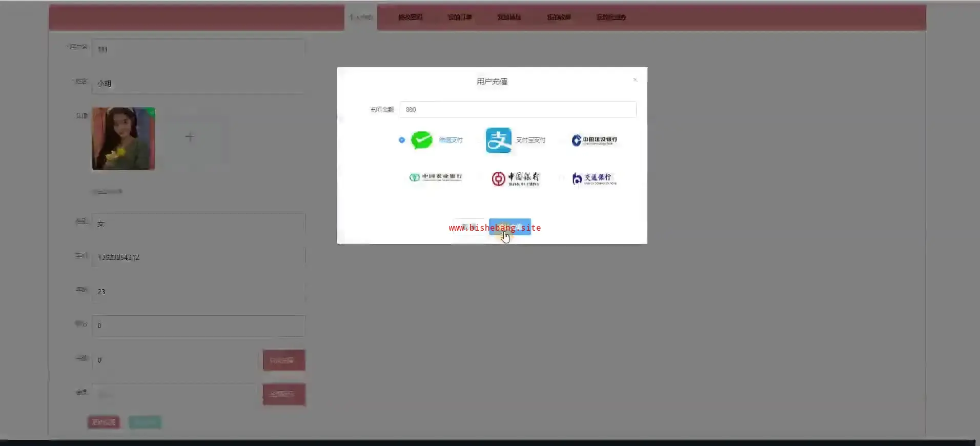980x446 pixels.
Task: Pick the Bank of Communications logo
Action: (x=595, y=178)
